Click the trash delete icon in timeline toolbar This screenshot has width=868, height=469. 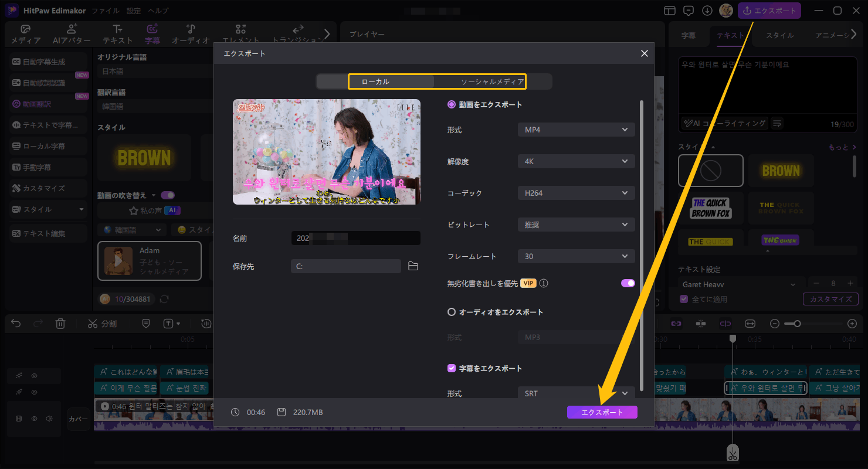[60, 324]
